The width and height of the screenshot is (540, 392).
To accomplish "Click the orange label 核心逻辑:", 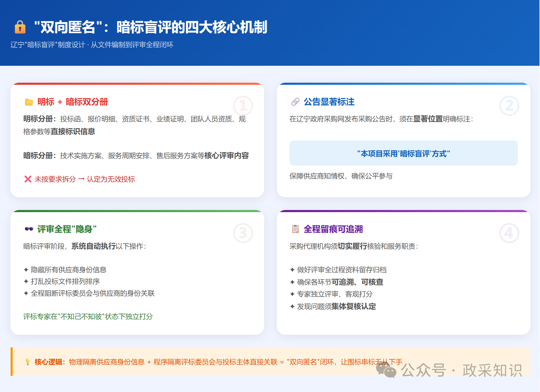I will (50, 362).
